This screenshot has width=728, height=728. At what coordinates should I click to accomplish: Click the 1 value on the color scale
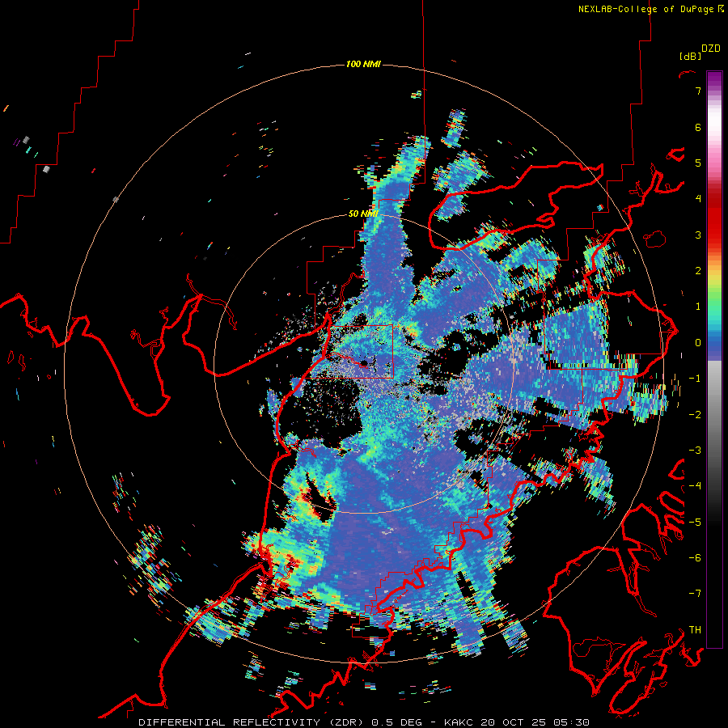[x=698, y=307]
